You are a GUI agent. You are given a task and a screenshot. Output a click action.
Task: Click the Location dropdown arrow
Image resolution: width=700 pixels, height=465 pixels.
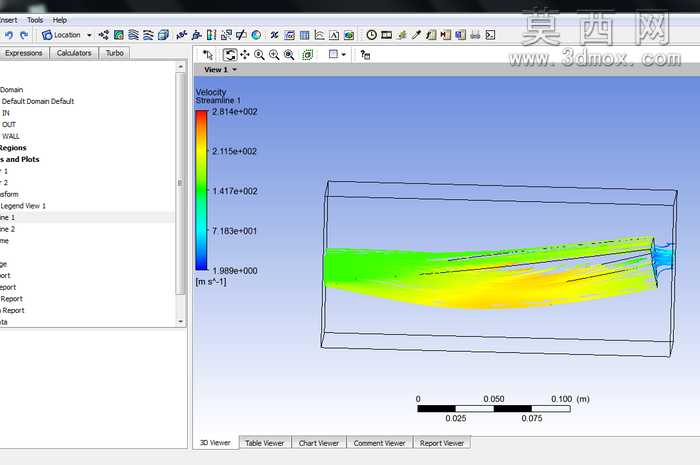point(89,35)
